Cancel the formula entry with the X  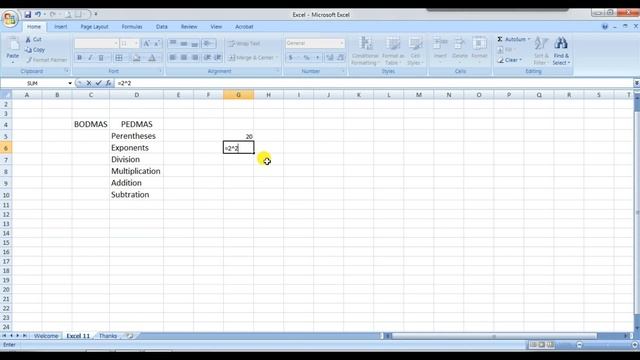(x=89, y=83)
